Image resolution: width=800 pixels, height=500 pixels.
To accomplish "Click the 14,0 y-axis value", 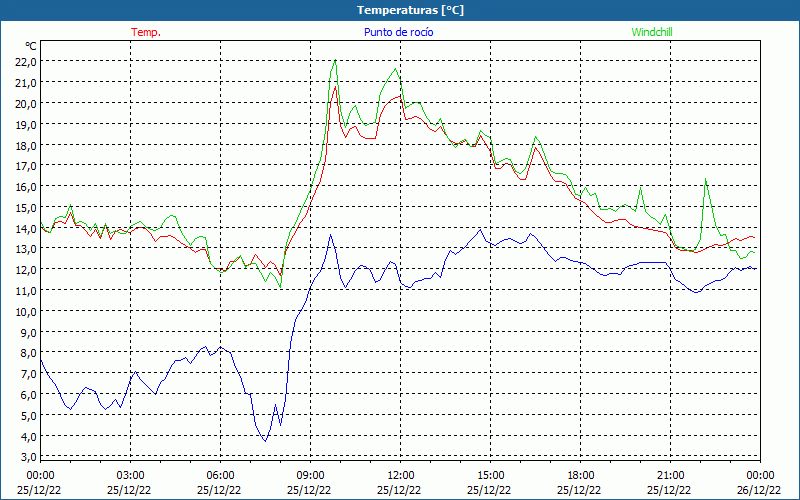I will pyautogui.click(x=26, y=228).
